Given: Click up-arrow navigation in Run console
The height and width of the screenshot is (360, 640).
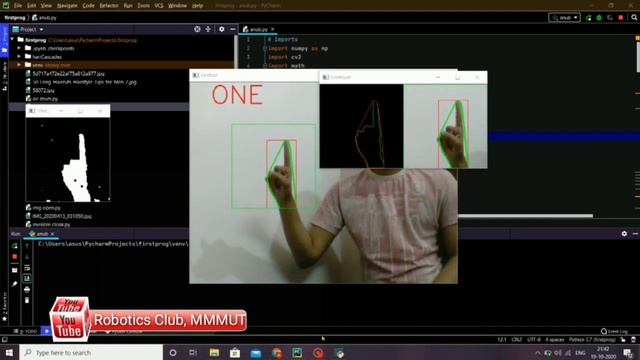Looking at the screenshot, I should point(27,246).
